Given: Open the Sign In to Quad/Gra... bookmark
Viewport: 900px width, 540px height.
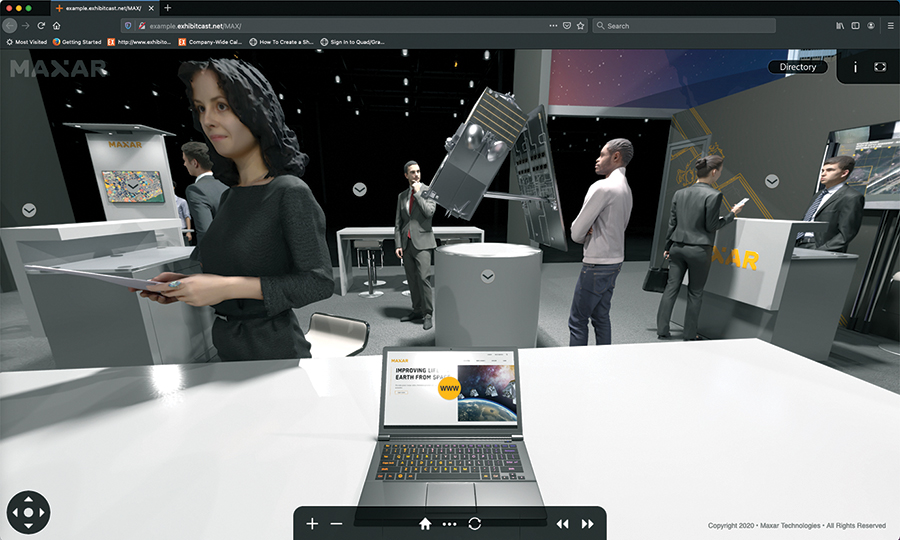Looking at the screenshot, I should pyautogui.click(x=352, y=42).
